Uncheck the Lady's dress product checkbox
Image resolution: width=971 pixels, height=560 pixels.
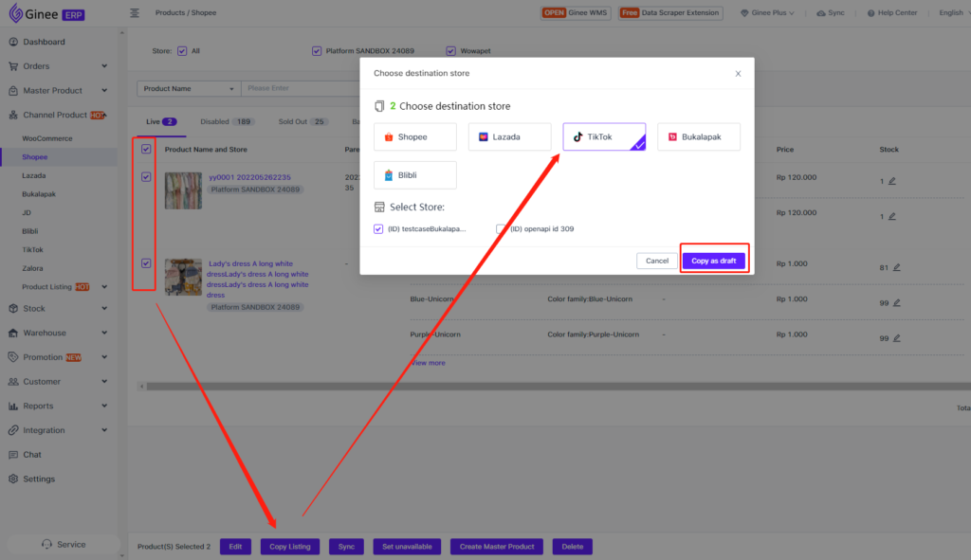(146, 263)
